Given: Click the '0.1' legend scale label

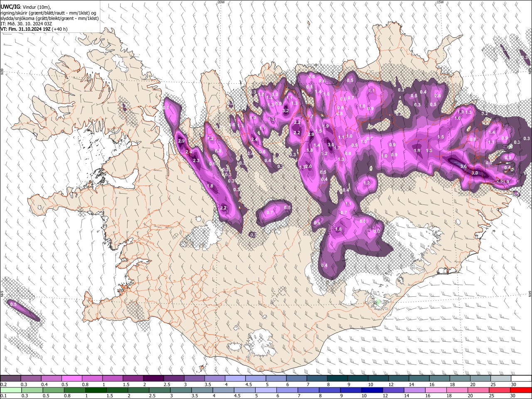Looking at the screenshot, I should coord(4,396).
